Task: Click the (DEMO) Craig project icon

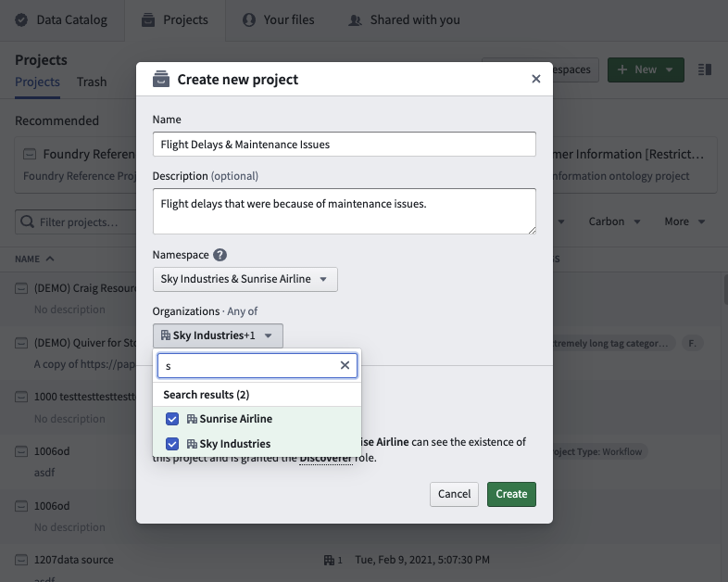Action: [x=21, y=288]
